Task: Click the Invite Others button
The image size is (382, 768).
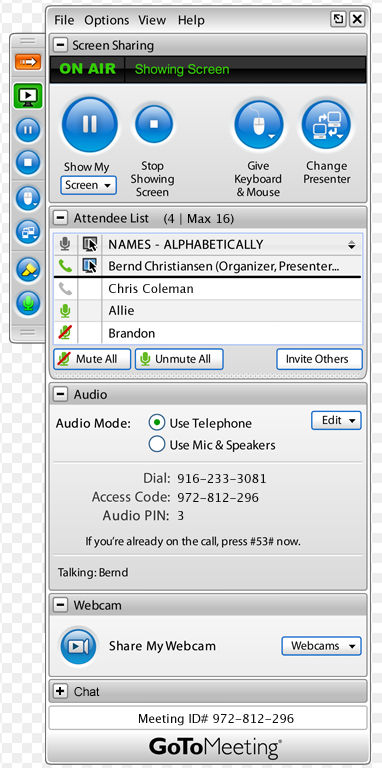Action: point(319,359)
